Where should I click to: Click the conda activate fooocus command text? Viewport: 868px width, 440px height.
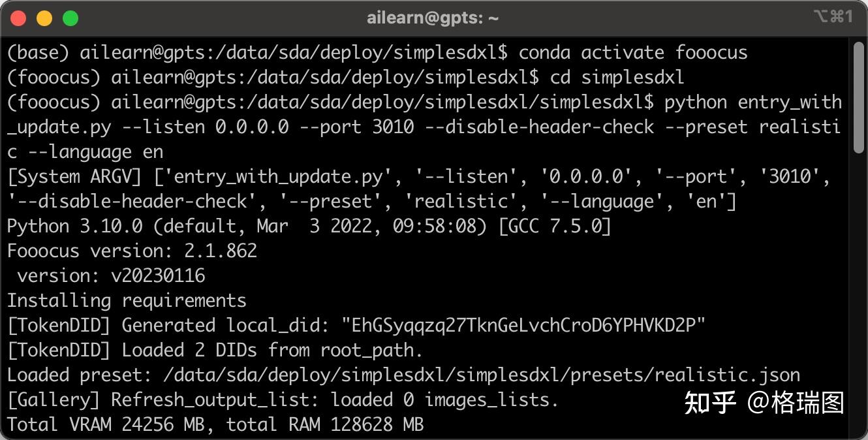633,52
